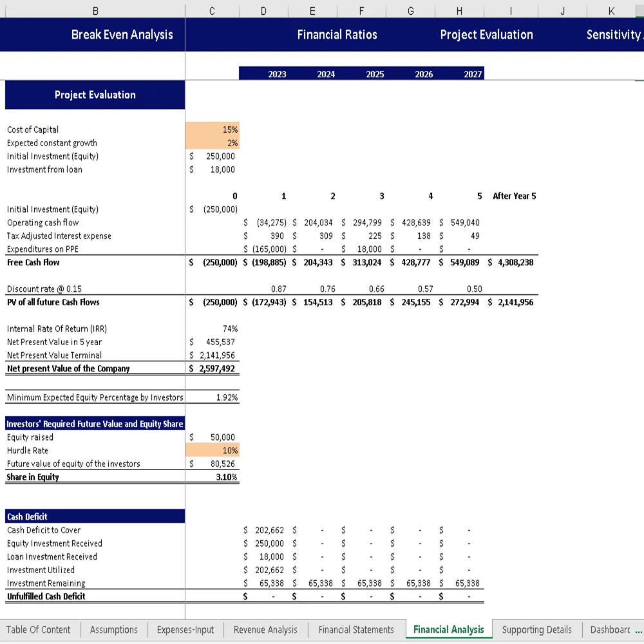This screenshot has width=644, height=644.
Task: Switch to the Expenses-Input tab
Action: click(x=185, y=630)
